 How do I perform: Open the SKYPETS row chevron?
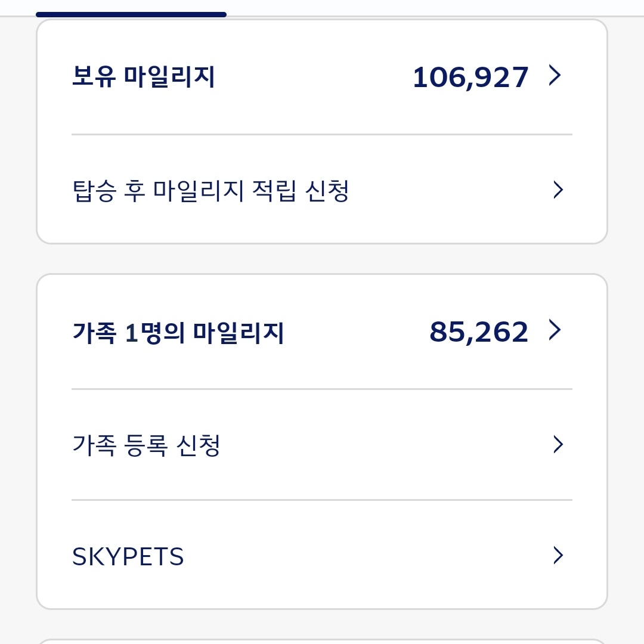coord(558,555)
